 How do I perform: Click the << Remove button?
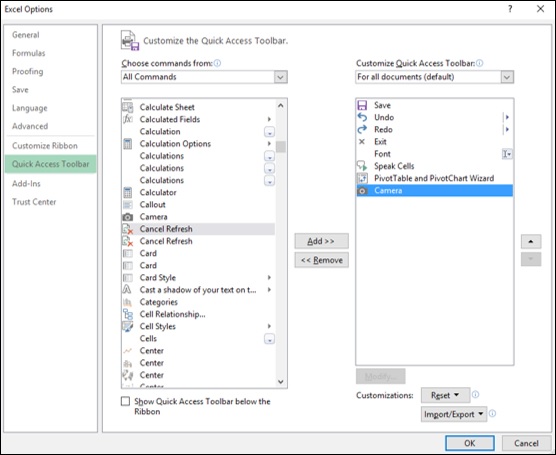[321, 260]
